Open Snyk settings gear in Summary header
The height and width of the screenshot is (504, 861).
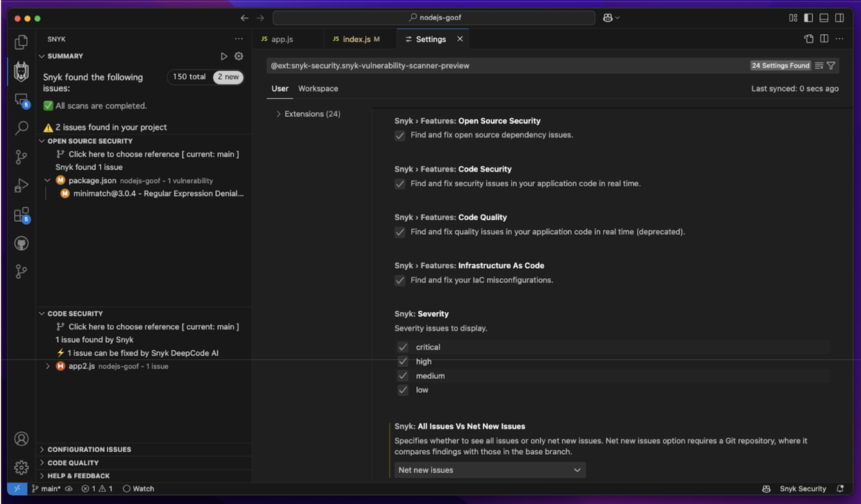click(x=238, y=56)
